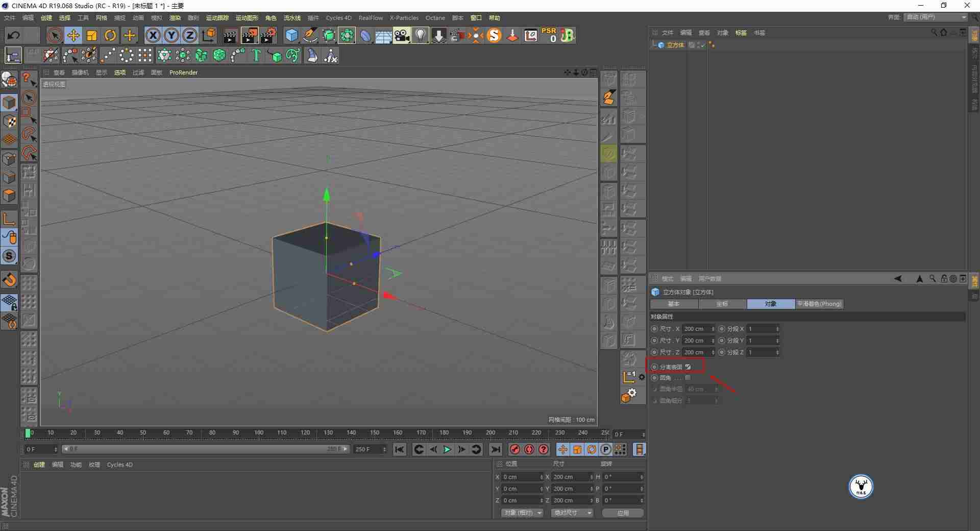Click stepper arrows of 尺寸 . X field

click(x=713, y=329)
